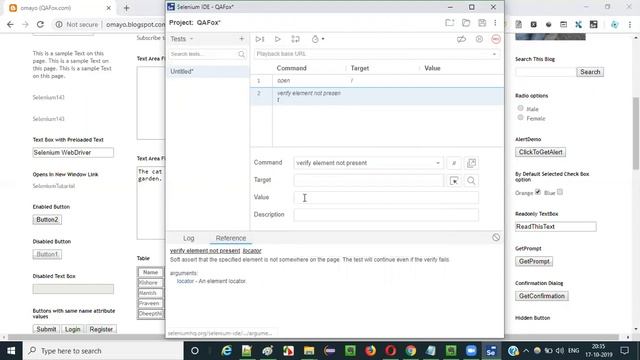
Task: Open verify element not present reference link
Action: tap(205, 251)
